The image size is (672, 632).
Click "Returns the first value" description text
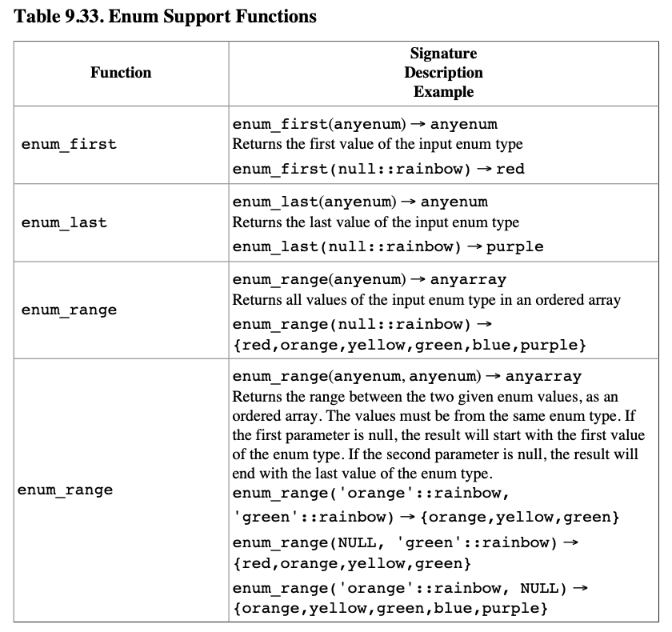point(378,145)
